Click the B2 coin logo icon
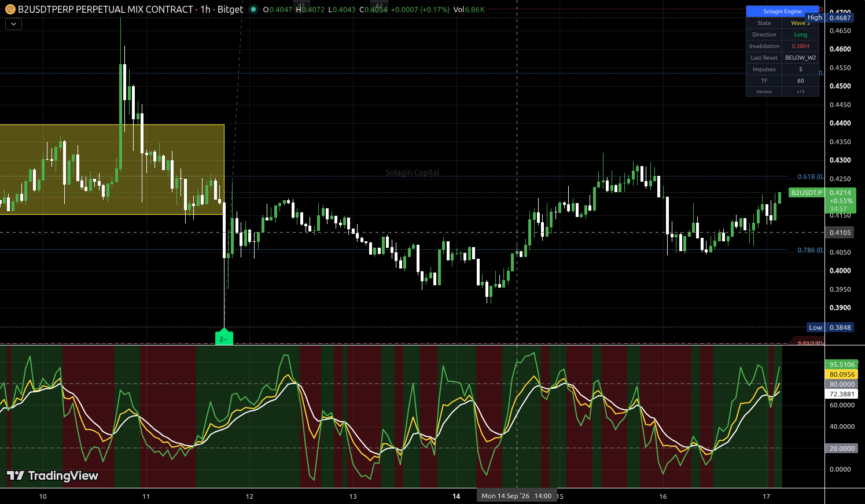This screenshot has width=865, height=504. coord(10,9)
